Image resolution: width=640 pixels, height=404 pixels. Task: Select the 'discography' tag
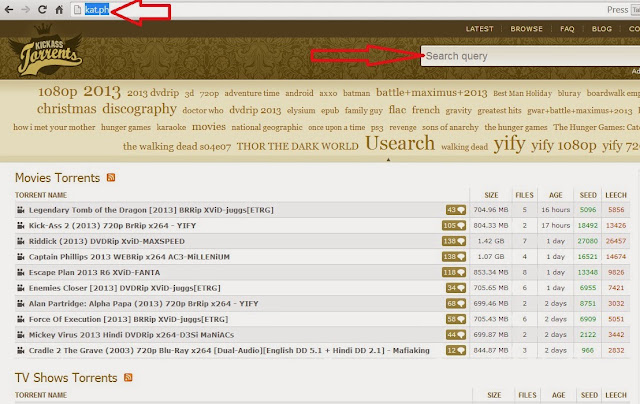[x=139, y=109]
